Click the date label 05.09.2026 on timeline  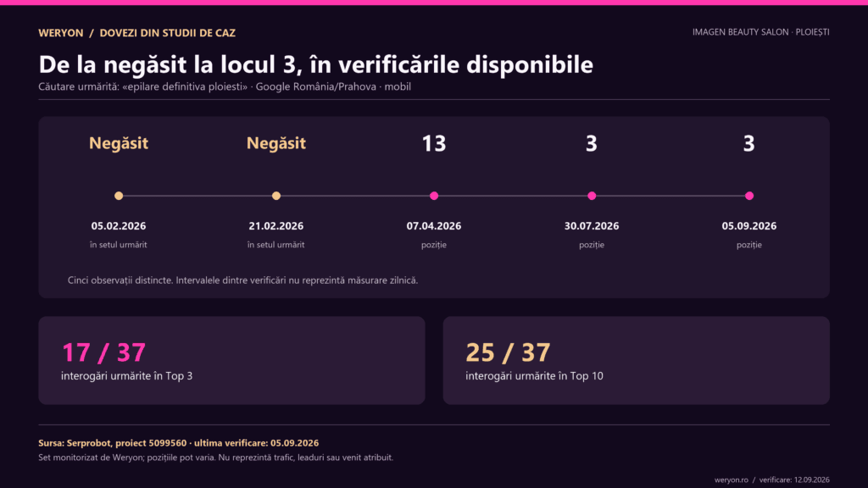(749, 225)
